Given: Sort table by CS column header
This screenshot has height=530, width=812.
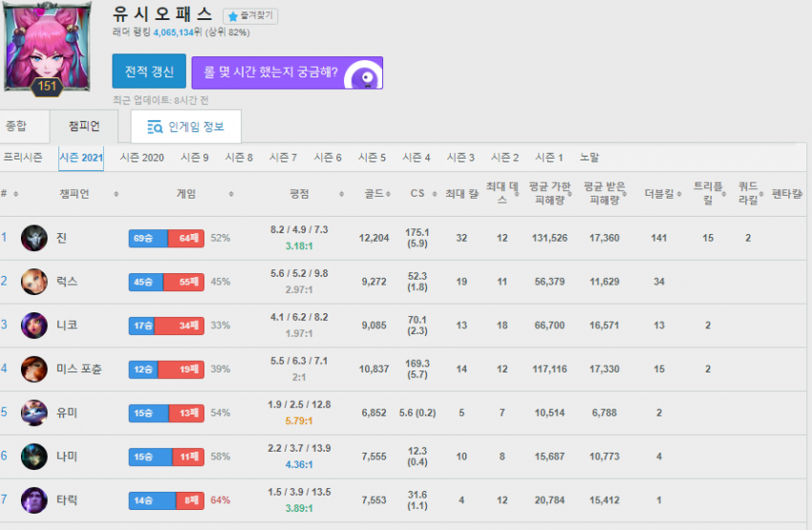Looking at the screenshot, I should pos(417,194).
